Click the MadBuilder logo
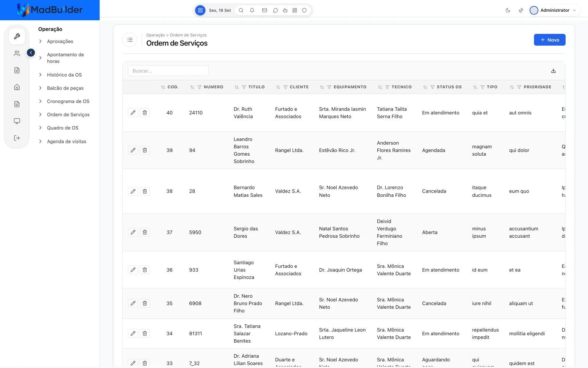This screenshot has width=588, height=368. (50, 10)
